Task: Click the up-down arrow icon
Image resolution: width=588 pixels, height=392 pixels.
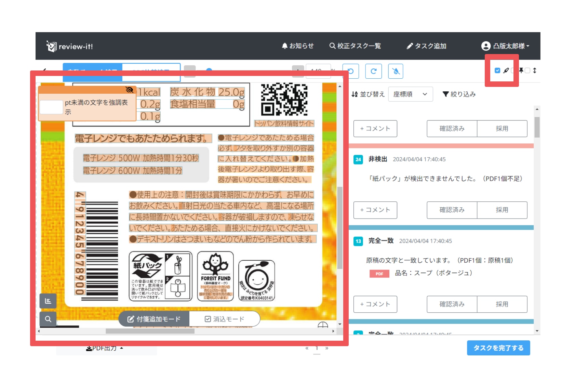Action: [x=535, y=70]
